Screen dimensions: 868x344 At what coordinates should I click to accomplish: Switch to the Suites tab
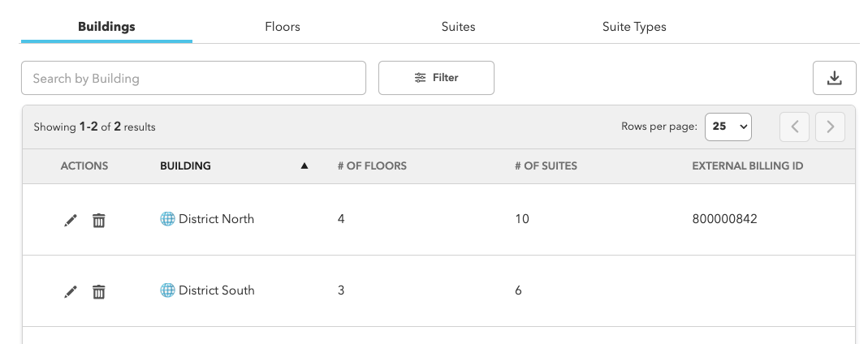pyautogui.click(x=458, y=27)
